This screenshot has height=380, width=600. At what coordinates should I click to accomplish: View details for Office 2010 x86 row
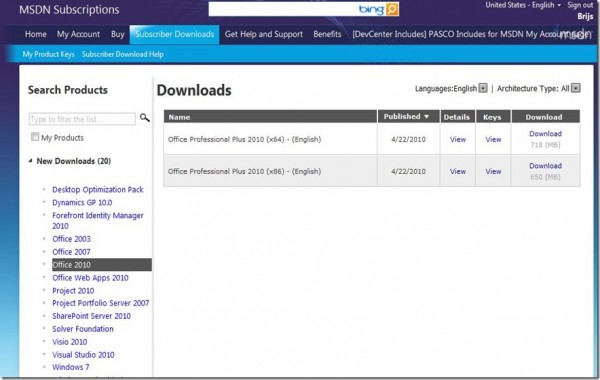click(x=458, y=171)
